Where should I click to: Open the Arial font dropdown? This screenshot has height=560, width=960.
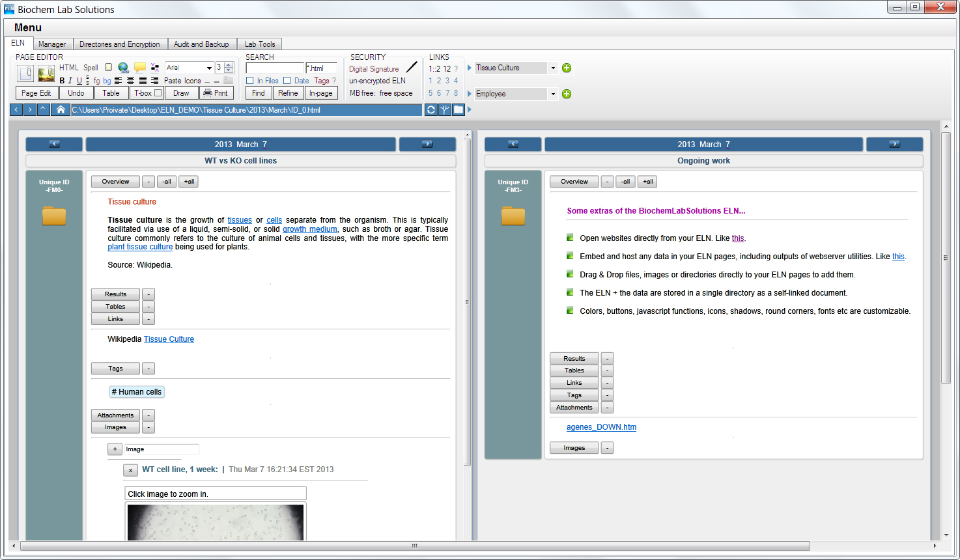(x=209, y=68)
